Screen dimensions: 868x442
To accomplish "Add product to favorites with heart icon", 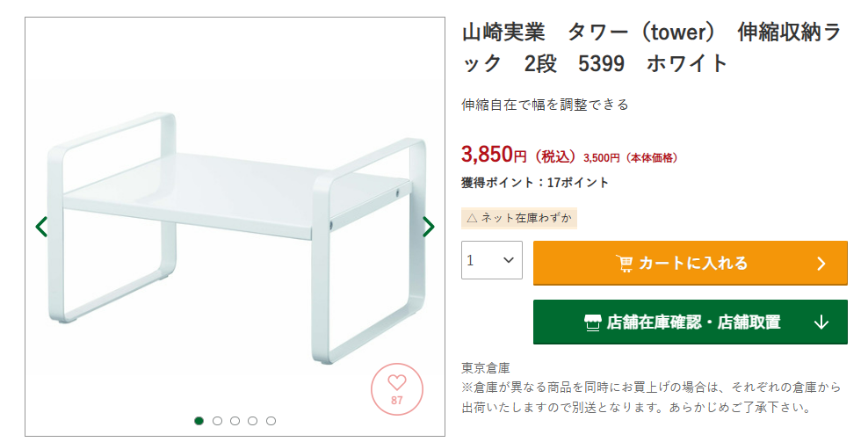I will 397,389.
